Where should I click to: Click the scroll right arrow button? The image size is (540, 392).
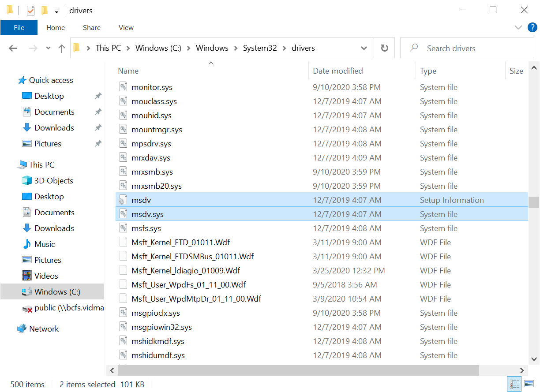(x=522, y=371)
